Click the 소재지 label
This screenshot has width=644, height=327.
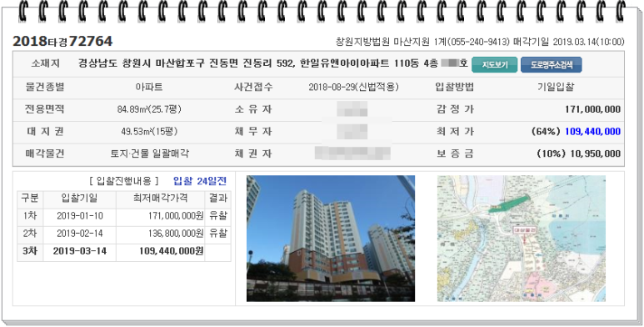[46, 63]
